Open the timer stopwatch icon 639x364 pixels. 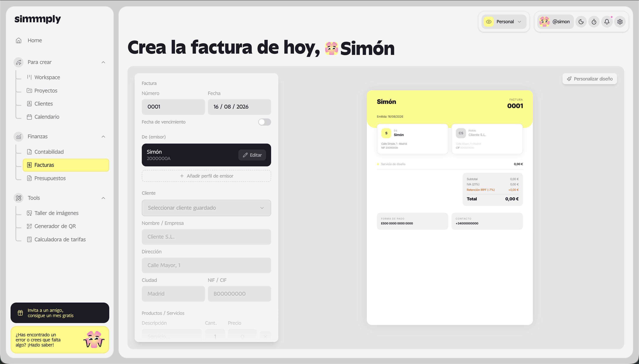pyautogui.click(x=594, y=22)
